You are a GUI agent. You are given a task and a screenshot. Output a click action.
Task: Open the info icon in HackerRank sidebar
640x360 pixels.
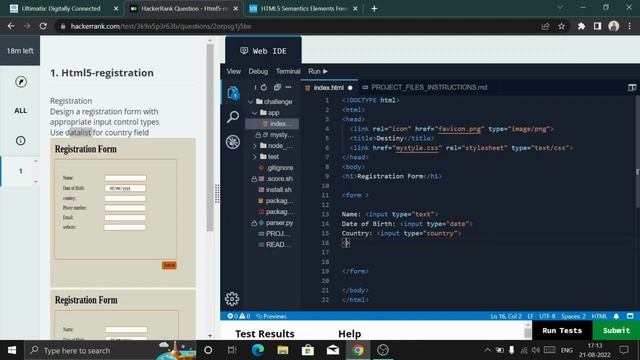click(x=20, y=141)
